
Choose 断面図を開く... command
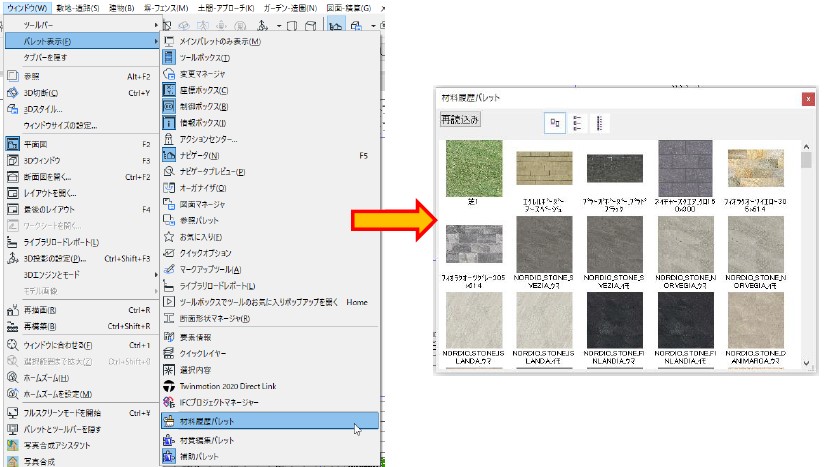(82, 177)
